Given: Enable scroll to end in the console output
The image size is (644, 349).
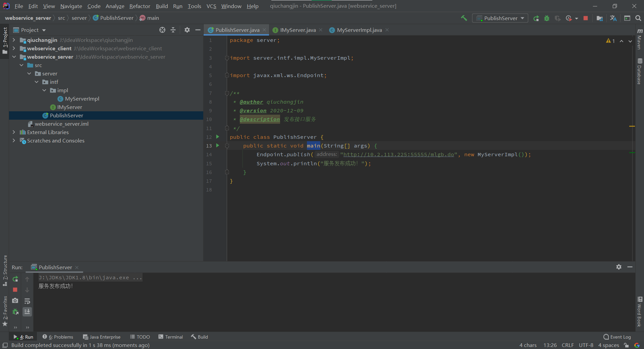Looking at the screenshot, I should coord(28,312).
